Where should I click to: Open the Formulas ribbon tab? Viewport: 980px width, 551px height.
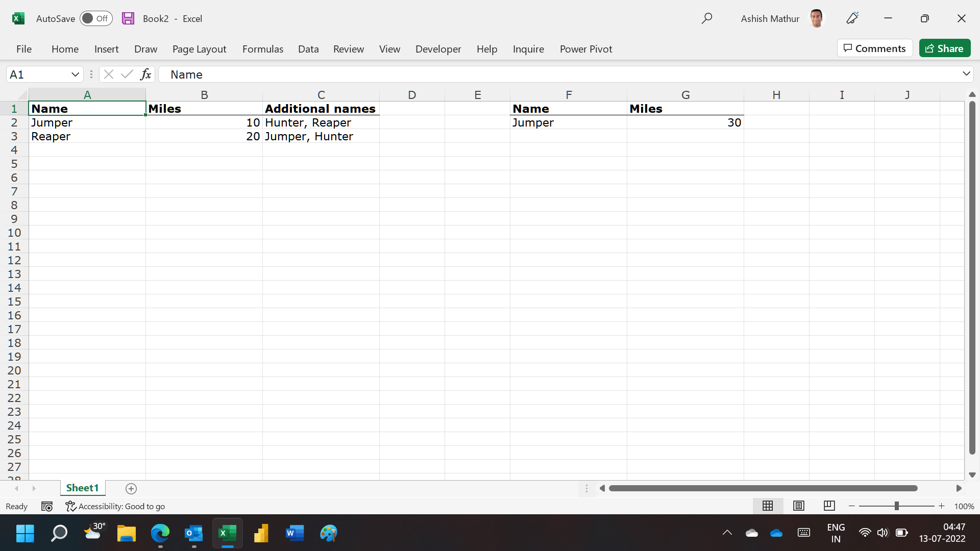[x=262, y=48]
